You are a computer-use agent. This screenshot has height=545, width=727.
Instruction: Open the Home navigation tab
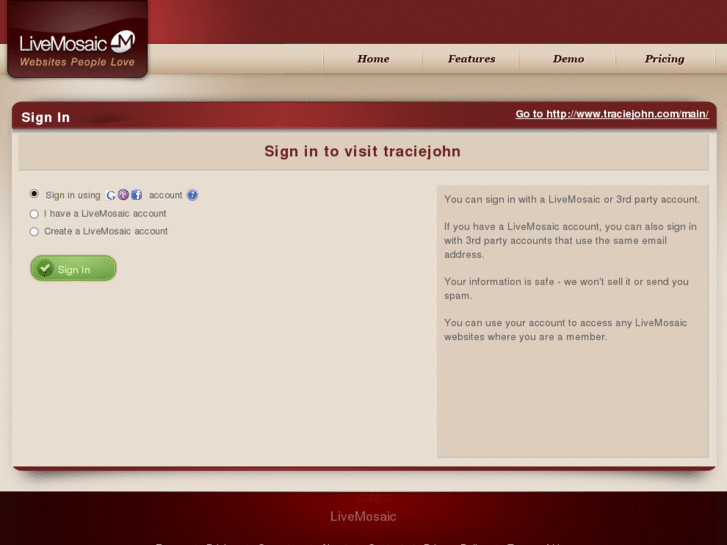(x=373, y=59)
